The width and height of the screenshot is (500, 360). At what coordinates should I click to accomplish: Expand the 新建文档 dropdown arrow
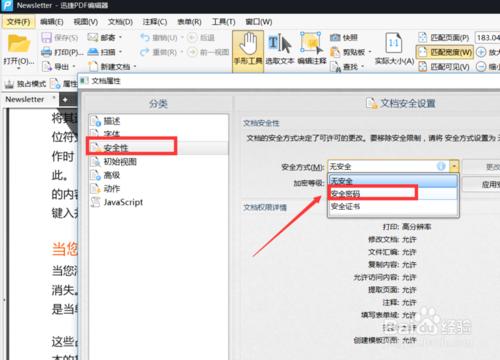tap(135, 66)
